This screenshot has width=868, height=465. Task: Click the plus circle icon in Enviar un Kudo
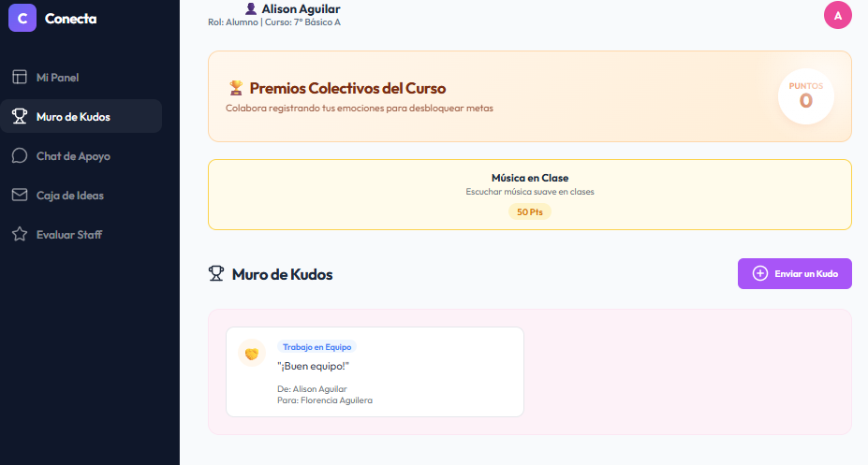(760, 274)
